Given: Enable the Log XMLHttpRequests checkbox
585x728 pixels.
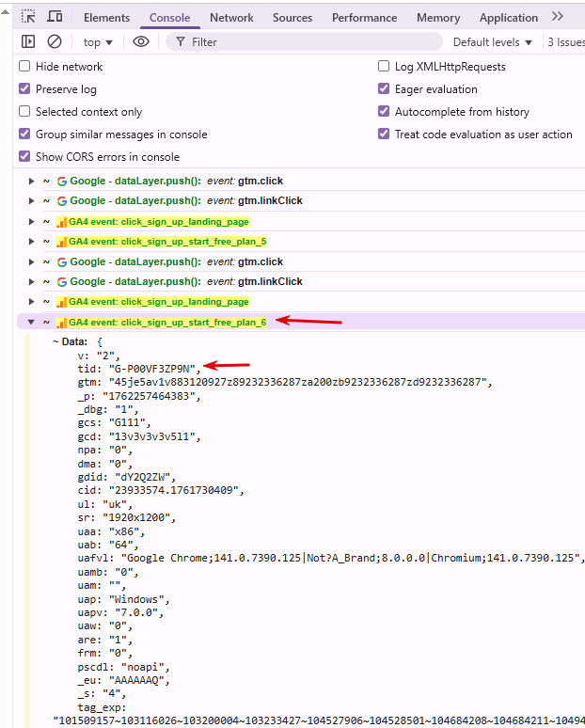Looking at the screenshot, I should point(384,66).
